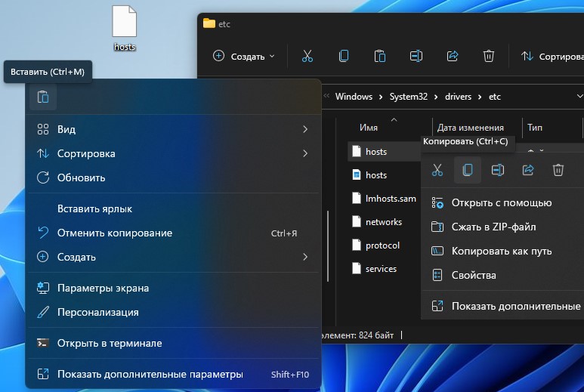Open the hosts file on the desktop
584x392 pixels.
click(x=125, y=28)
